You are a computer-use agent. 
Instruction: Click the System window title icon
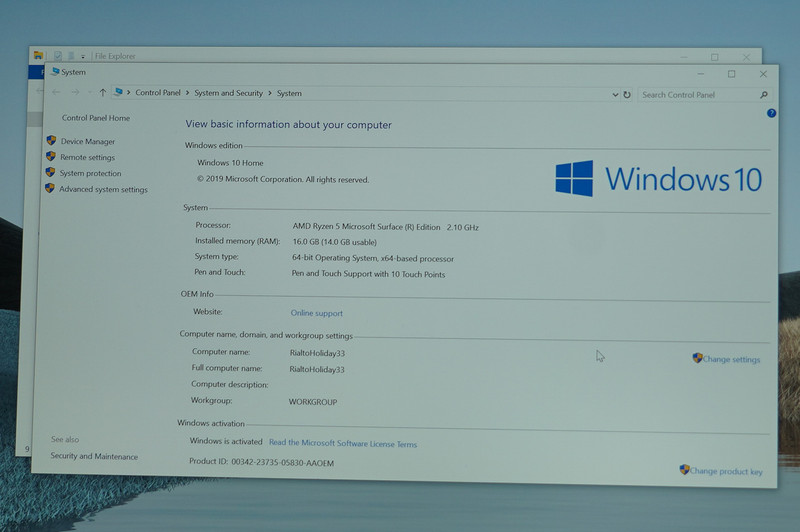point(55,71)
